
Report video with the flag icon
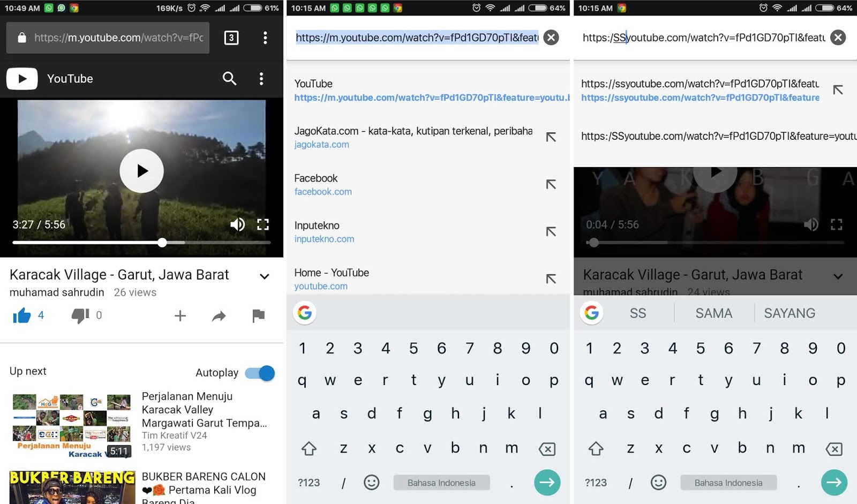[x=258, y=316]
